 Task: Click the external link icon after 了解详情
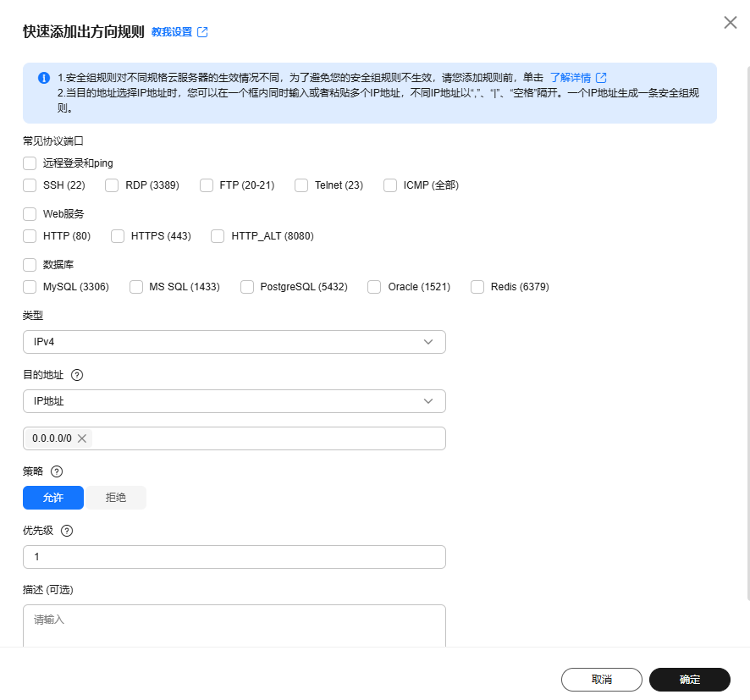tap(602, 76)
